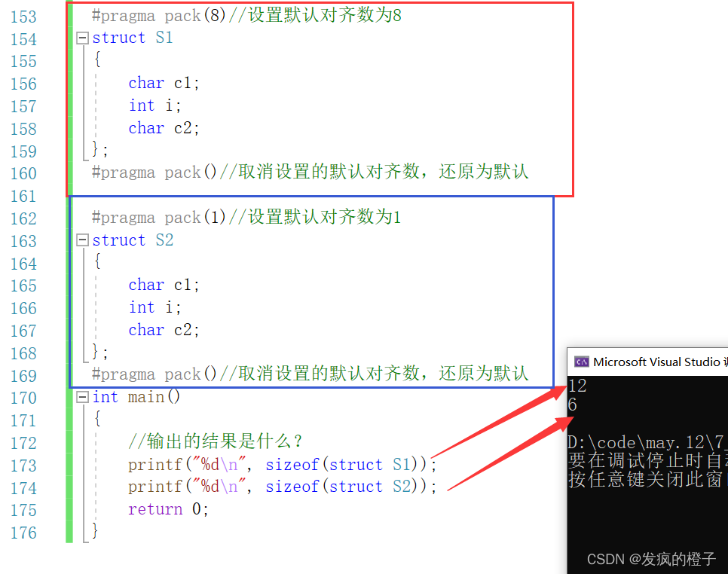The image size is (728, 574).
Task: Collapse the struct S2 code block
Action: tap(83, 240)
